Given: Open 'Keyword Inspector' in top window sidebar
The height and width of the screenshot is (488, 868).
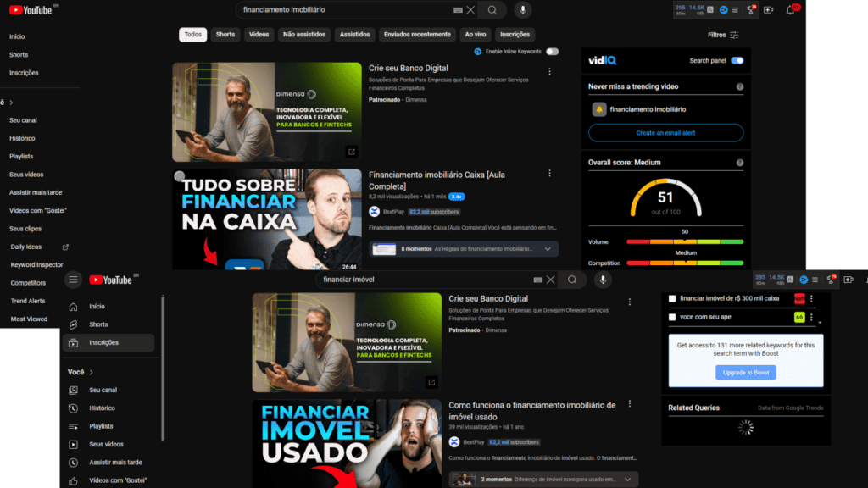Looking at the screenshot, I should 36,265.
